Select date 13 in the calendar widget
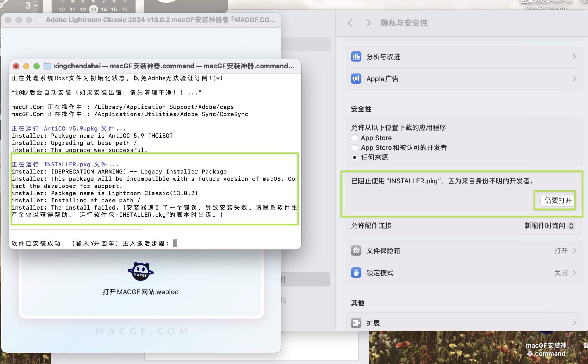Screen dimensions: 588x364 point(93,9)
